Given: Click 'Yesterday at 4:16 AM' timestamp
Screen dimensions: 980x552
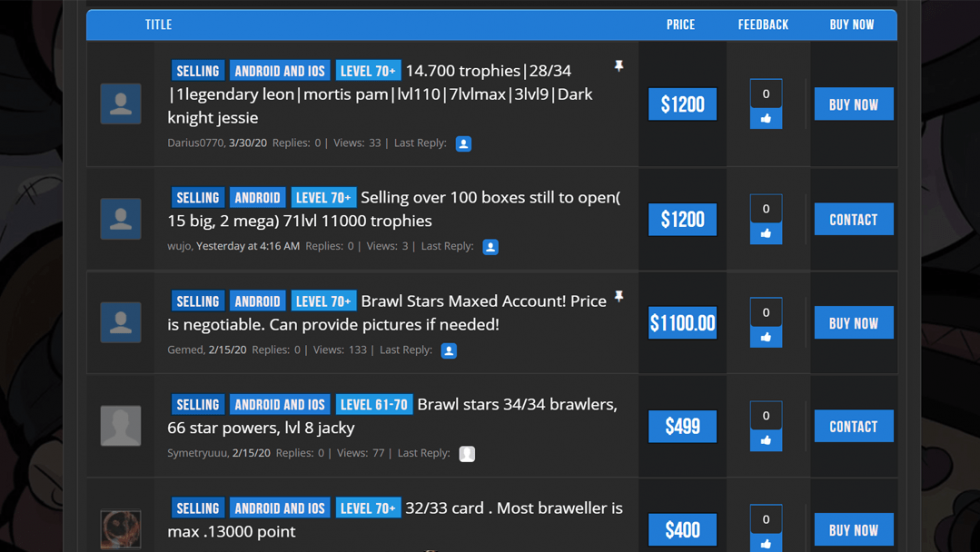Looking at the screenshot, I should pos(248,246).
